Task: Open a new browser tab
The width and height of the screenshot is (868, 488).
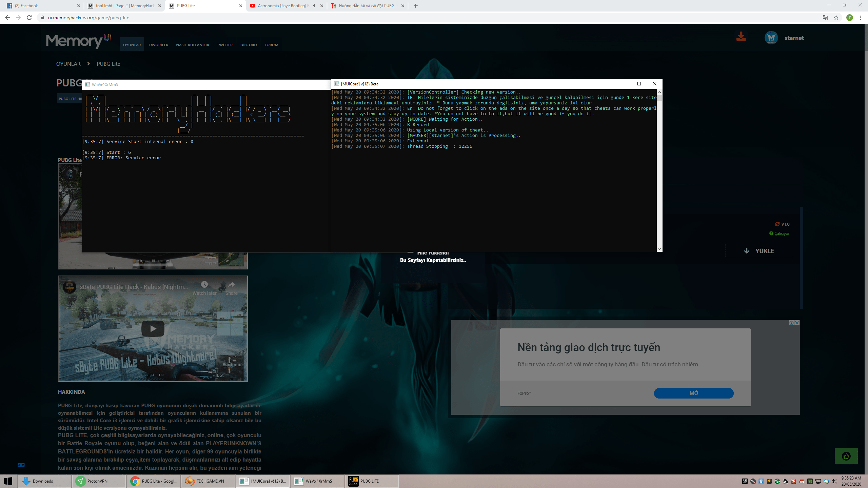Action: [x=416, y=6]
